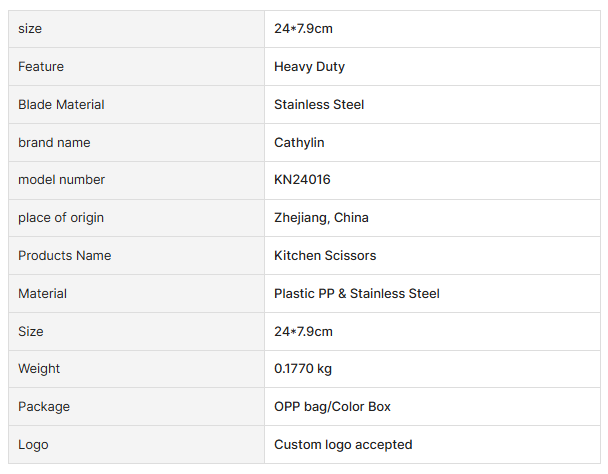Select the 'Heavy Duty' value
The image size is (608, 474).
[x=309, y=67]
